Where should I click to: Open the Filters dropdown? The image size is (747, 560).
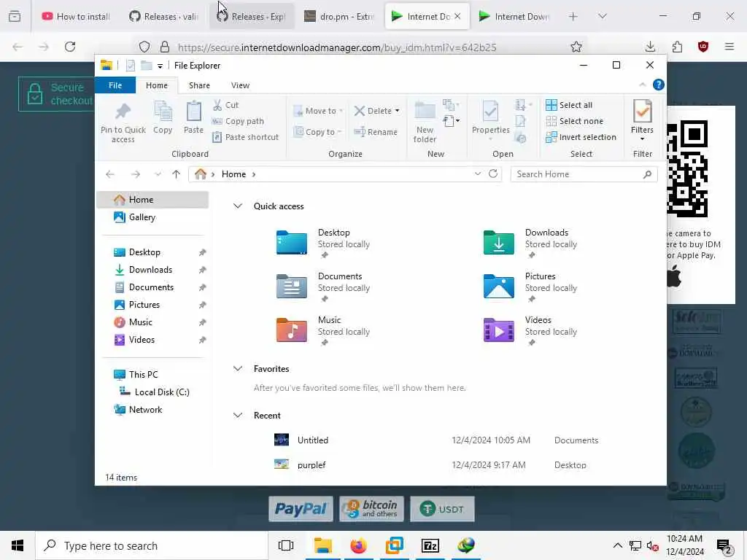pos(642,121)
